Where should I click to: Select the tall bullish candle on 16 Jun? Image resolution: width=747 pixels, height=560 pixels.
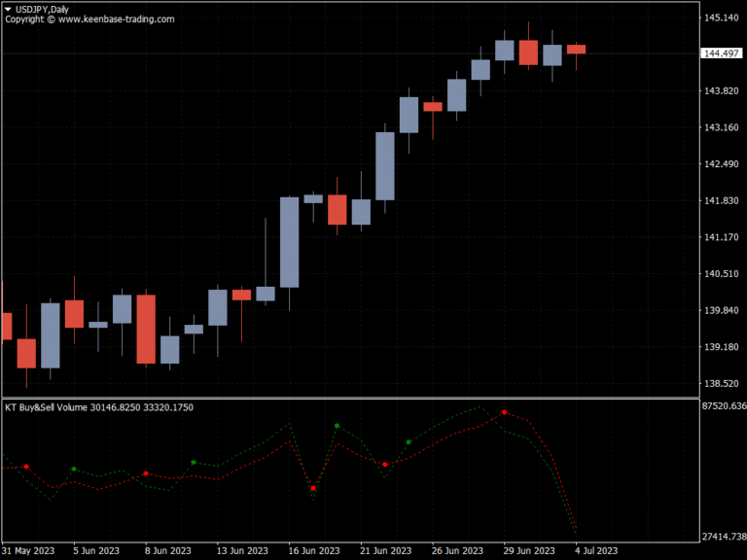pos(289,242)
